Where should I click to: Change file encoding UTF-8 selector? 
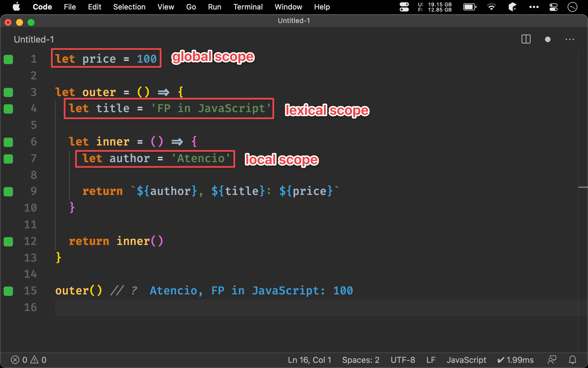point(403,360)
